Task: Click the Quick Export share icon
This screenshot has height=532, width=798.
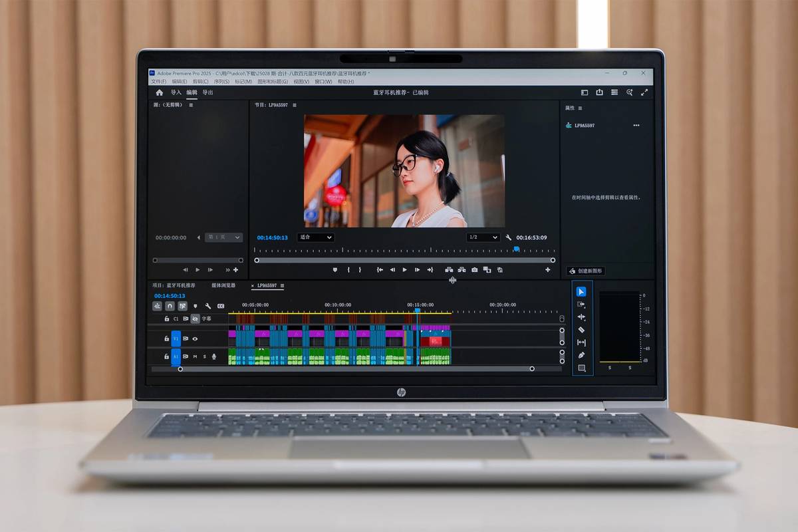Action: (599, 92)
